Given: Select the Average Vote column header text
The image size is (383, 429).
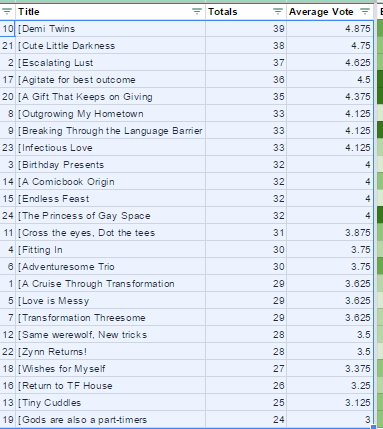Looking at the screenshot, I should (x=321, y=12).
